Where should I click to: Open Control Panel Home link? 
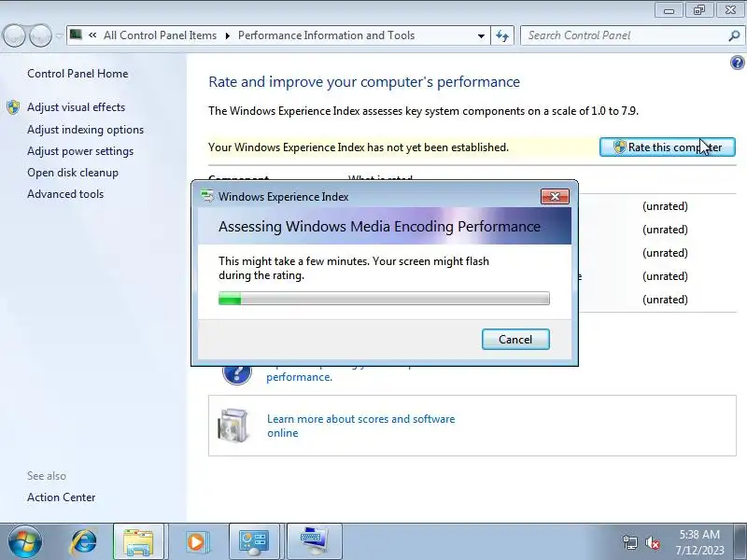pyautogui.click(x=78, y=74)
